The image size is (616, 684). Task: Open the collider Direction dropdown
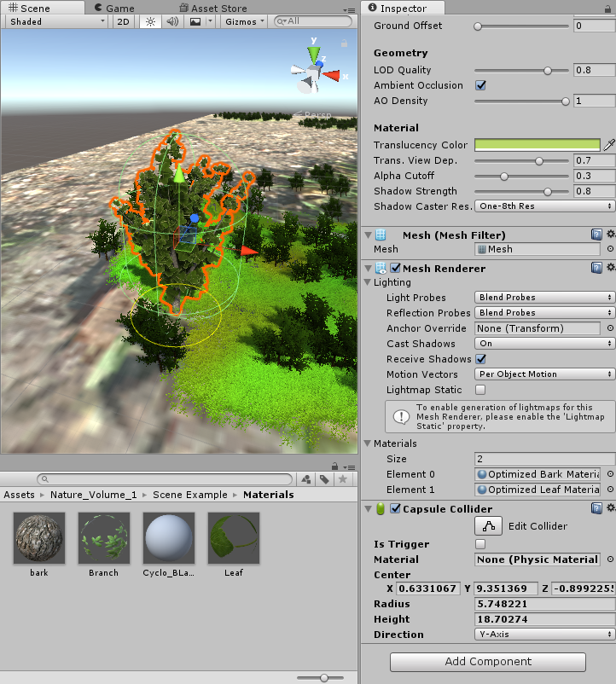click(x=545, y=635)
